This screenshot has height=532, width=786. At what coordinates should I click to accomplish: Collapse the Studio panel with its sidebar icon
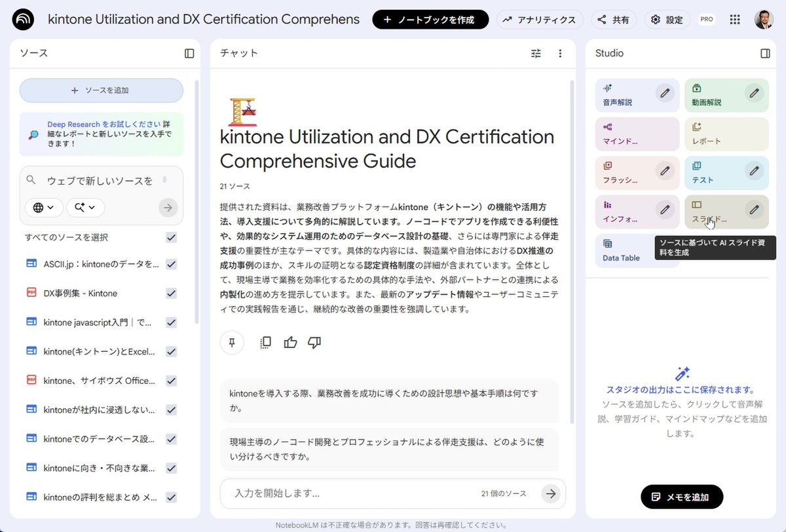[765, 54]
